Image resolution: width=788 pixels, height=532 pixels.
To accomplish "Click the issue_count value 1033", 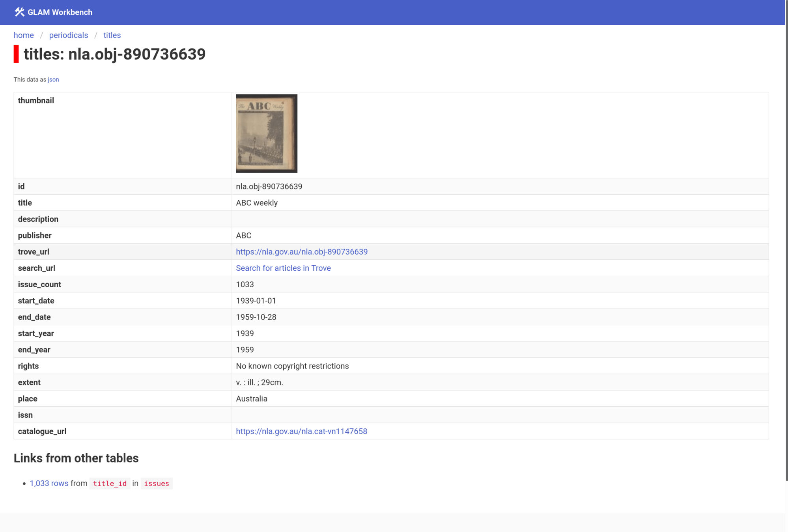I will (245, 285).
